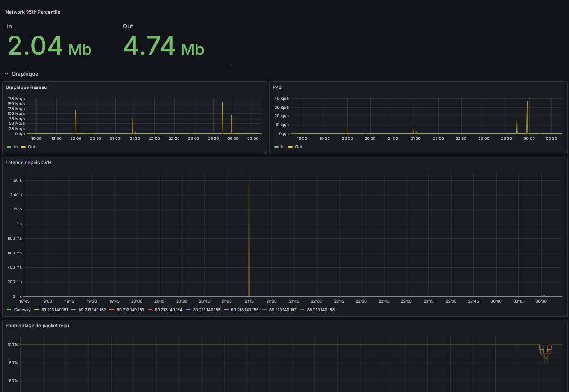Toggle series 89.213.149.154 in latency legend

coord(169,310)
